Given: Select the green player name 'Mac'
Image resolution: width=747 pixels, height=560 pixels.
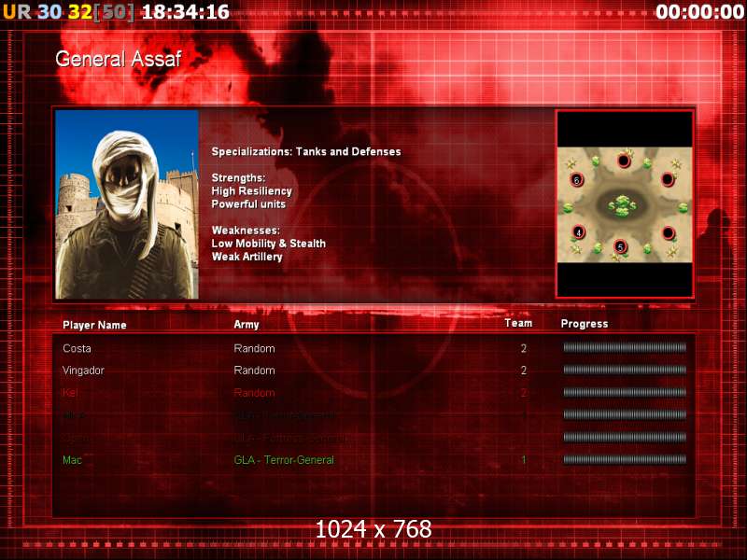Looking at the screenshot, I should pos(72,460).
